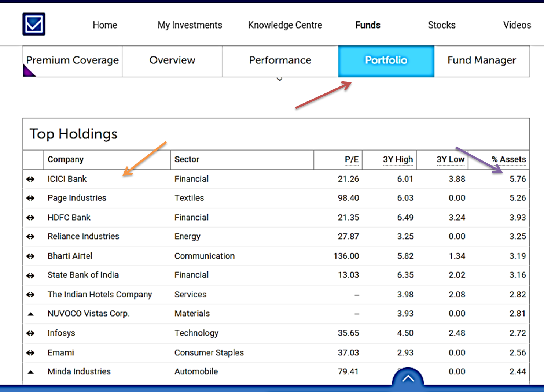Open the HDFC Bank company link
Viewport: 544px width, 392px height.
[69, 218]
